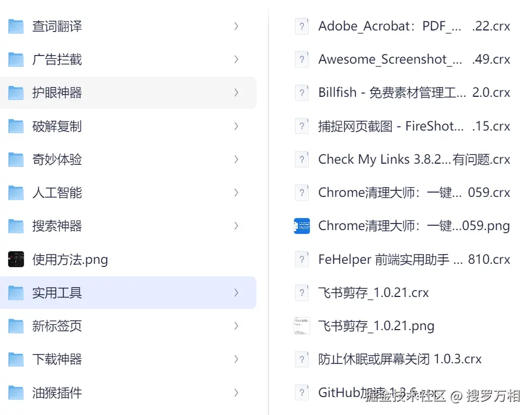Click the Awesome_Screenshot crx file icon
This screenshot has width=532, height=415.
point(302,59)
